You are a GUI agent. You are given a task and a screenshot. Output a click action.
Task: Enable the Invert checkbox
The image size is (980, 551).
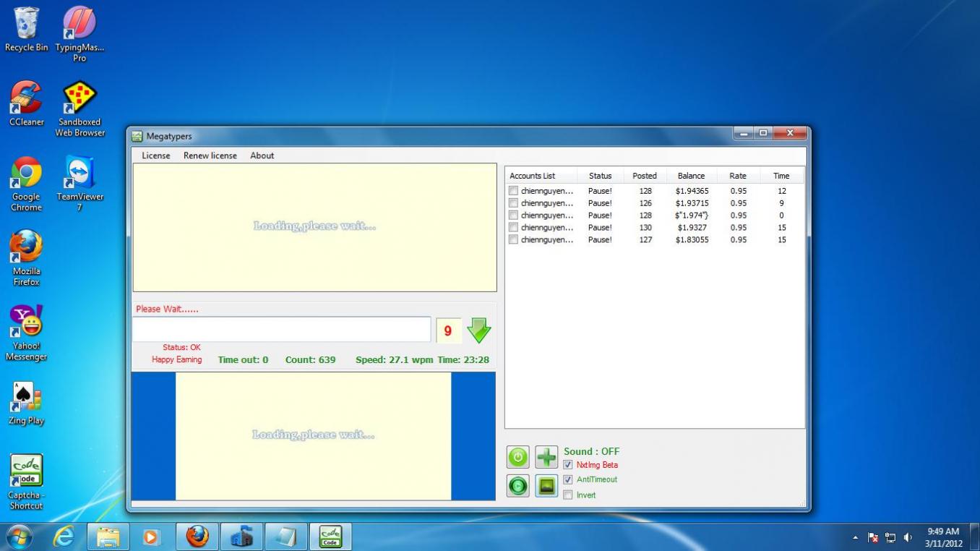tap(568, 495)
